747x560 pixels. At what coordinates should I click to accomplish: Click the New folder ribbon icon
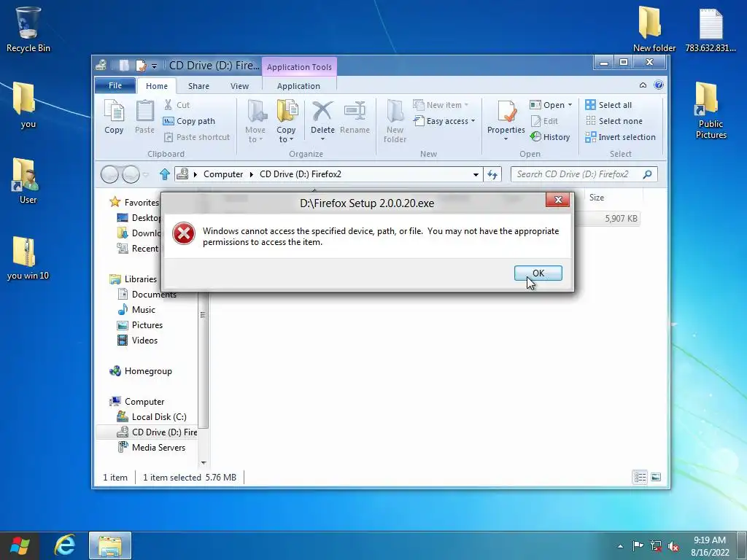tap(395, 121)
